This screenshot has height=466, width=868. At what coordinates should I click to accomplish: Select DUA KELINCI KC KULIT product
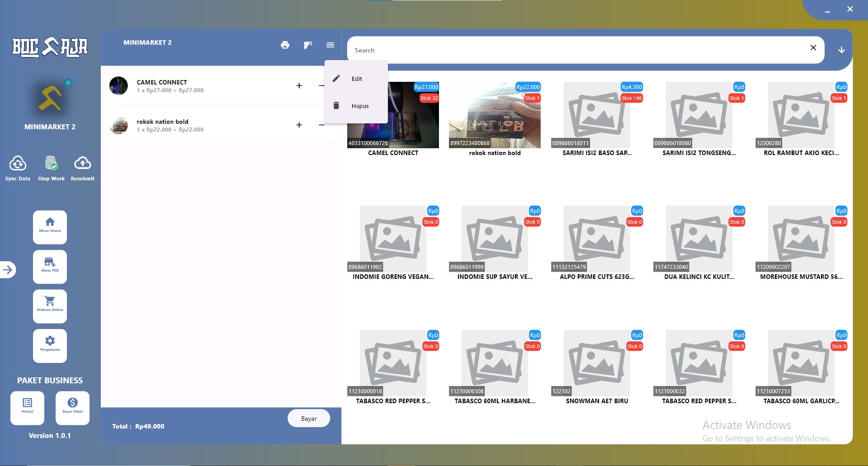point(699,243)
